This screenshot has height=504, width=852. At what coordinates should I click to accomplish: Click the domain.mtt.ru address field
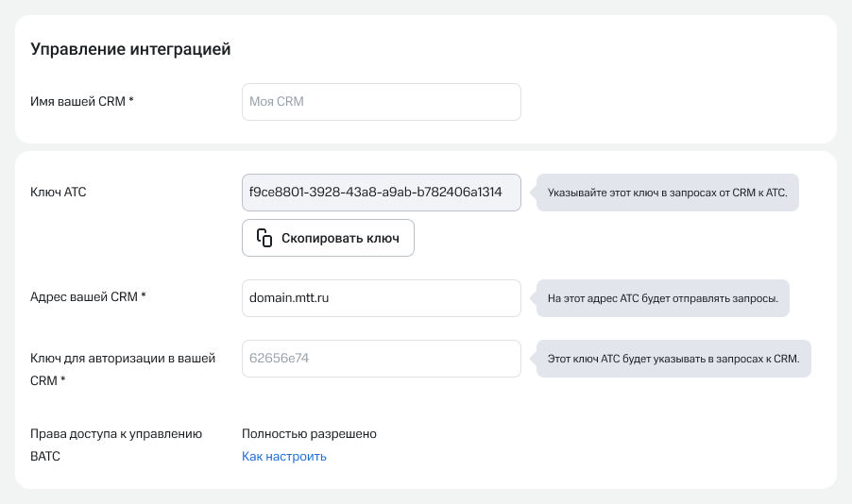pos(381,298)
